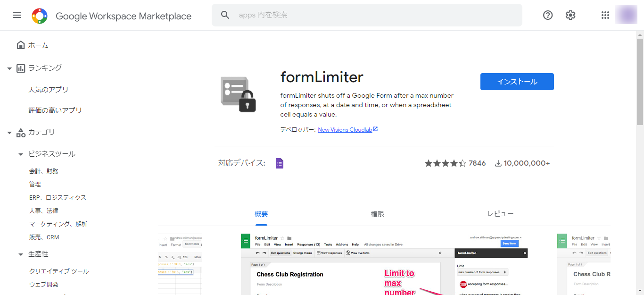
Task: Collapse the カテゴリ section arrow
Action: (x=9, y=133)
